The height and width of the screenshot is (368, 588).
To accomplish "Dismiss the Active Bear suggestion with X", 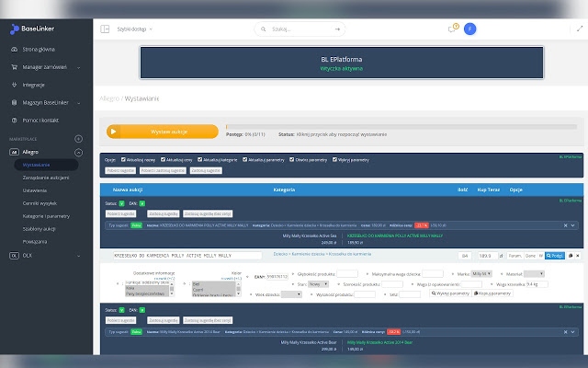I will 566,332.
